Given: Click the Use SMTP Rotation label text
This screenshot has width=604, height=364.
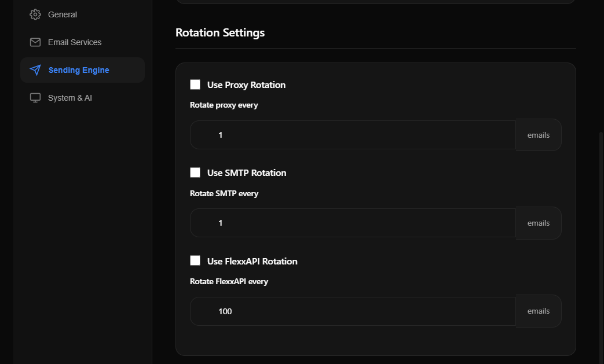Looking at the screenshot, I should tap(247, 172).
